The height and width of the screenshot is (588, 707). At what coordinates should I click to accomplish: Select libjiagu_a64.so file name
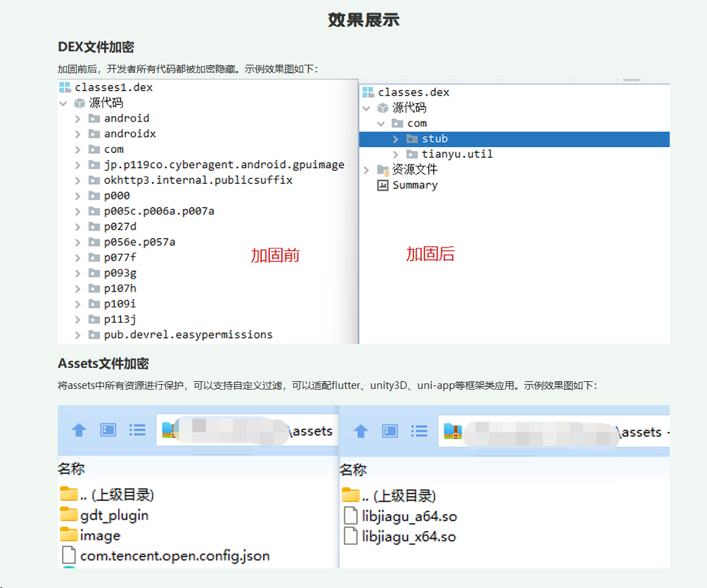(x=409, y=516)
